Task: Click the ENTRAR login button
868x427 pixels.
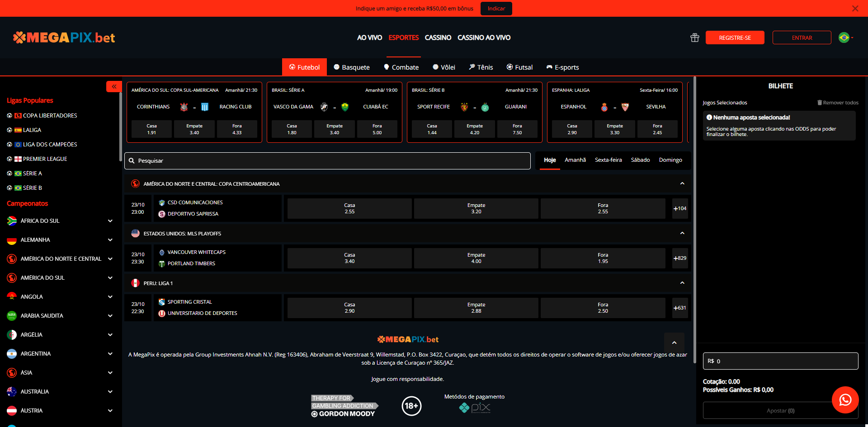Action: [x=802, y=38]
